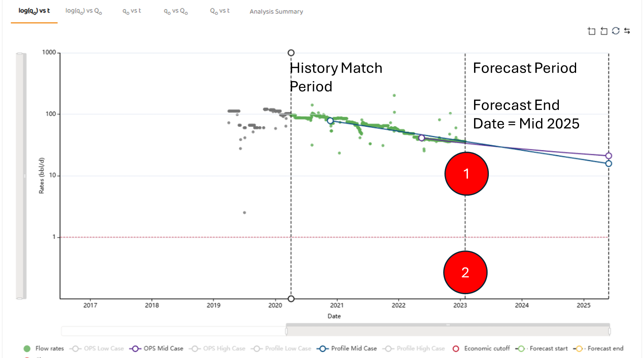
Task: Click the vertical rate-axis zoom slider
Action: pyautogui.click(x=21, y=176)
